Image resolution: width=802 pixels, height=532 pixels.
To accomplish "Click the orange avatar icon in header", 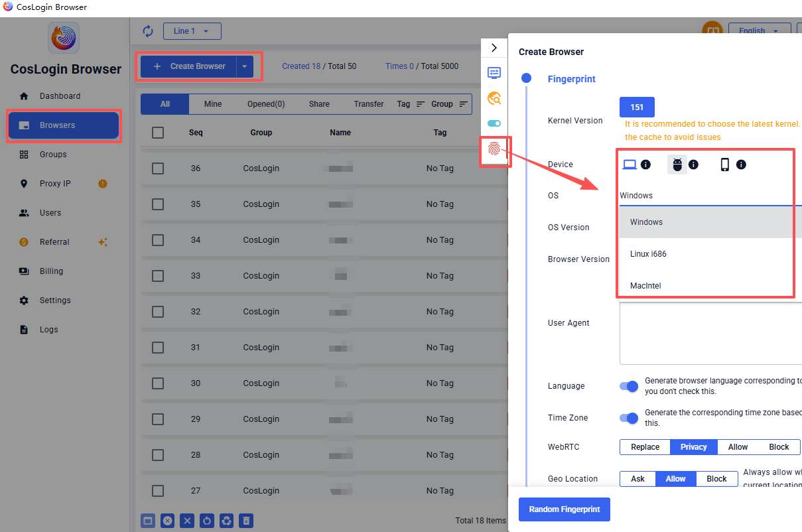I will [x=712, y=30].
